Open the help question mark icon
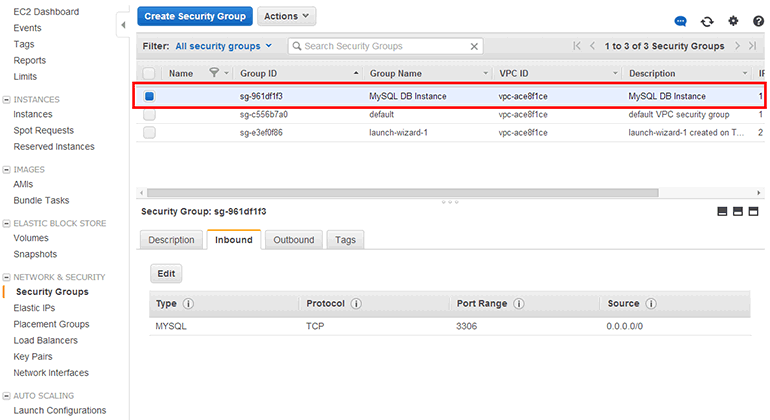770x420 pixels. point(758,21)
